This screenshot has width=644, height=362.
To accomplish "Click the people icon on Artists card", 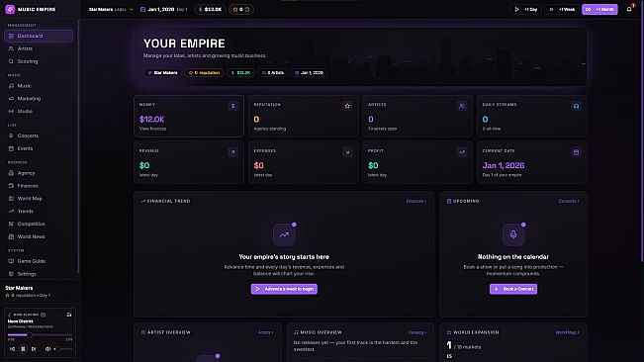I will tap(462, 106).
